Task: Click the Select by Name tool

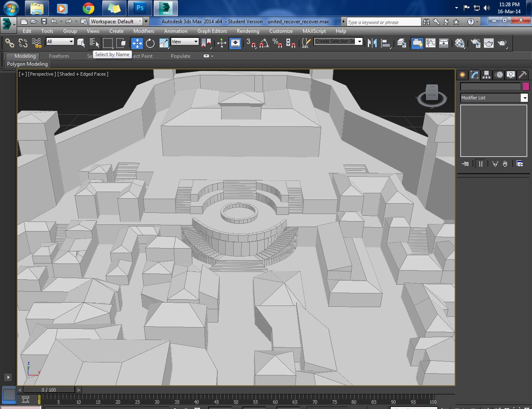Action: tap(94, 43)
